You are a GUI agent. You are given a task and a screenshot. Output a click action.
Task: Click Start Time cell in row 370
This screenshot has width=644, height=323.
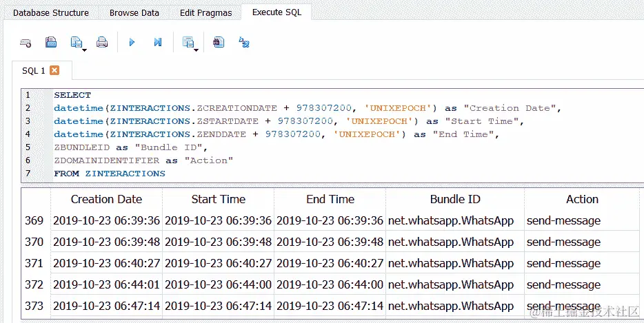coord(218,242)
